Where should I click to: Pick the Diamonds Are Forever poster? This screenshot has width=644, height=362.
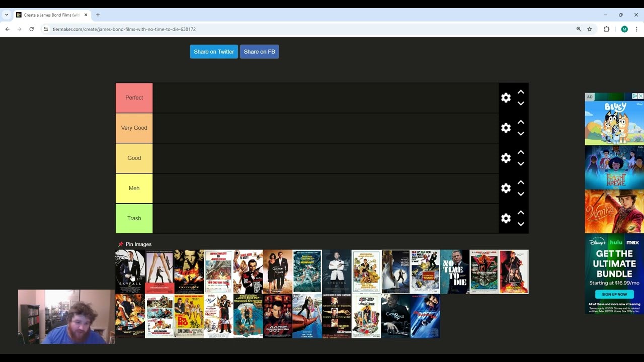pyautogui.click(x=248, y=316)
